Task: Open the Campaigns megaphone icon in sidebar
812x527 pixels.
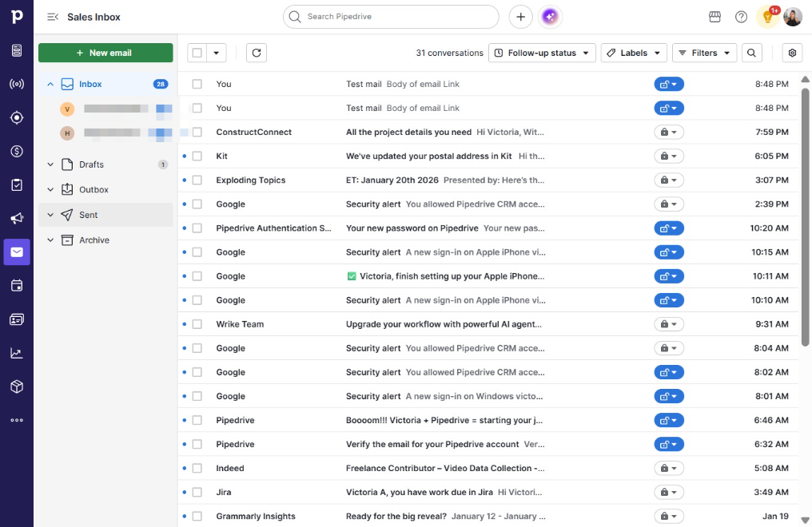Action: coord(17,218)
